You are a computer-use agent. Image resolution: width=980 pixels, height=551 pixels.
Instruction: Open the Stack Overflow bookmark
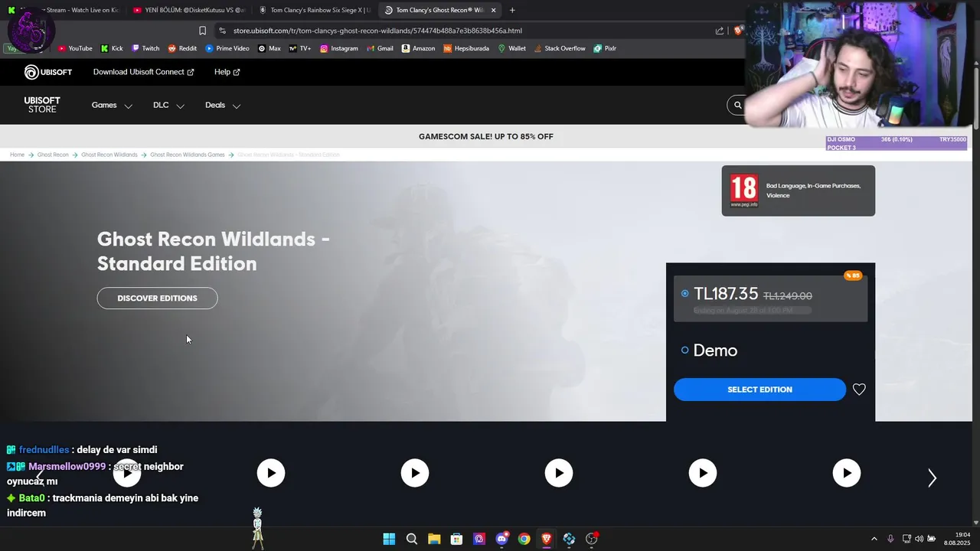[560, 48]
